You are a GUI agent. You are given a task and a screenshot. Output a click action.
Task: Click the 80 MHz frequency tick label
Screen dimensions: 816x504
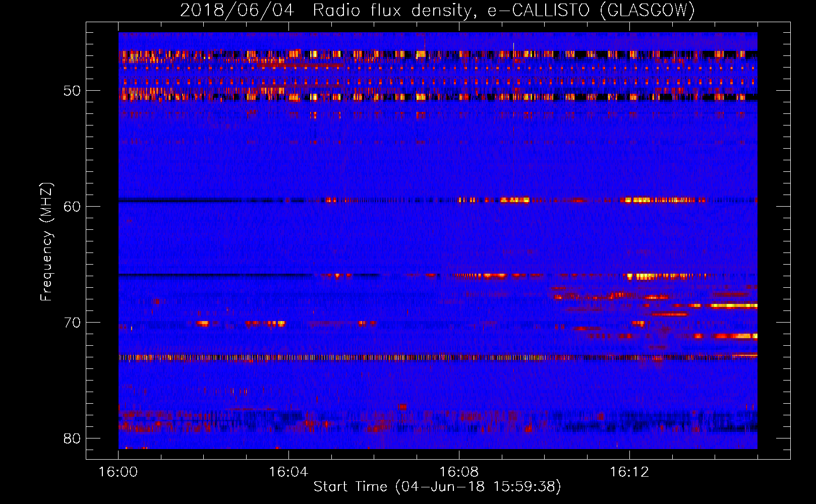(x=72, y=438)
